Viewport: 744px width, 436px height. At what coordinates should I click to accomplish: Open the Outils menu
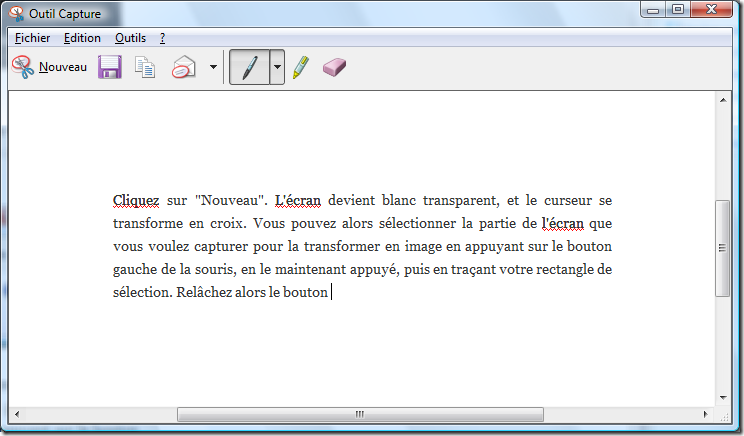tap(130, 38)
